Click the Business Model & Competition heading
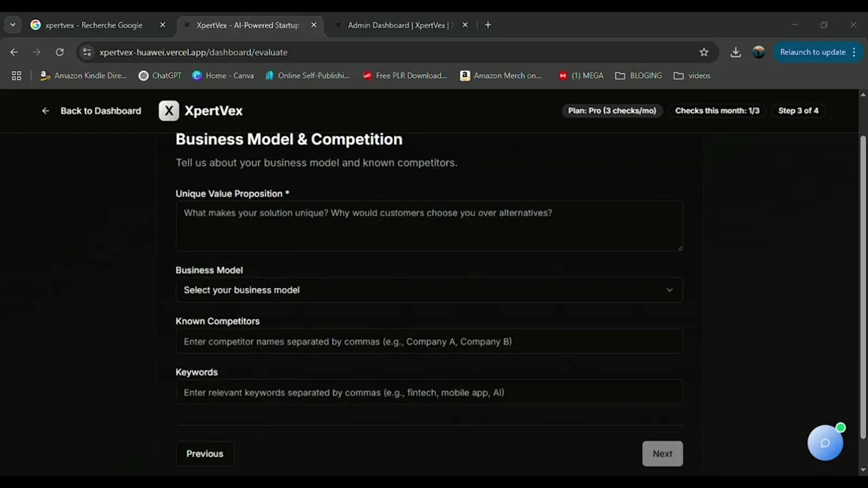This screenshot has height=488, width=868. point(289,139)
